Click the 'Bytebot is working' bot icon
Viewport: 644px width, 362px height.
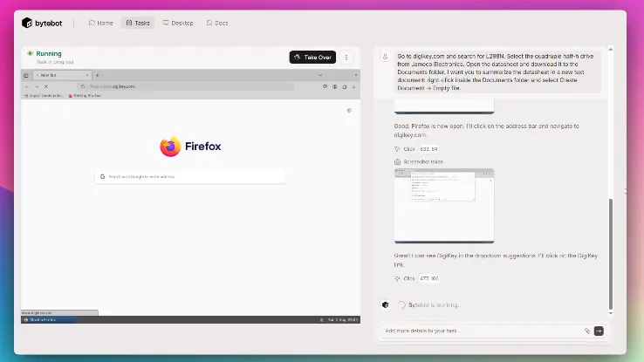click(x=385, y=304)
